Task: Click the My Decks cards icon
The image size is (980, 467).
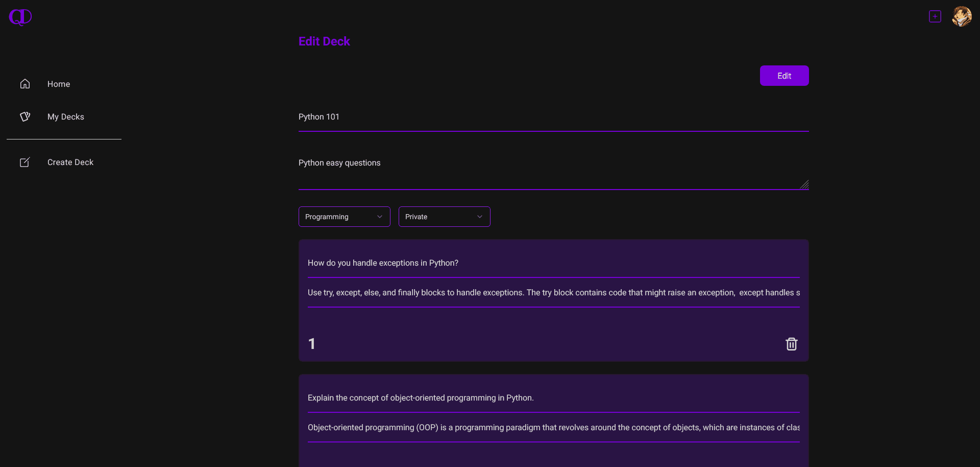Action: click(25, 116)
